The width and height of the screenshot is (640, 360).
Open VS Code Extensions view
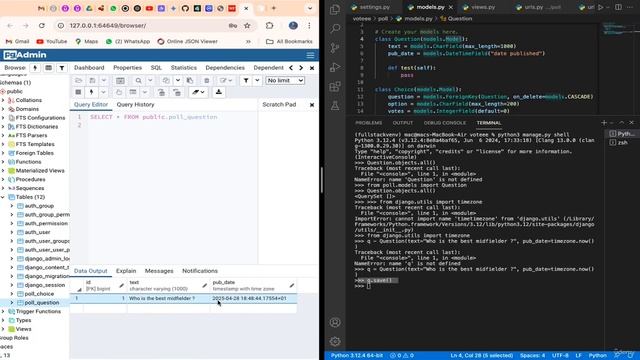click(x=335, y=86)
